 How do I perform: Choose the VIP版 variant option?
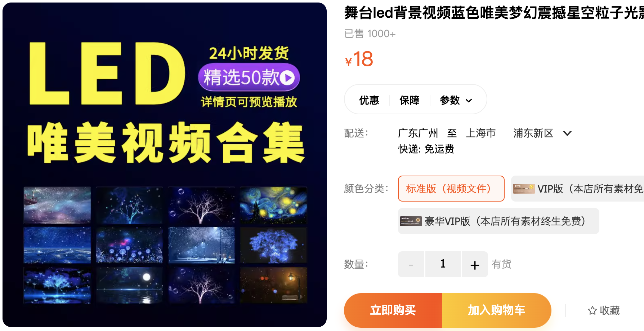(x=577, y=189)
